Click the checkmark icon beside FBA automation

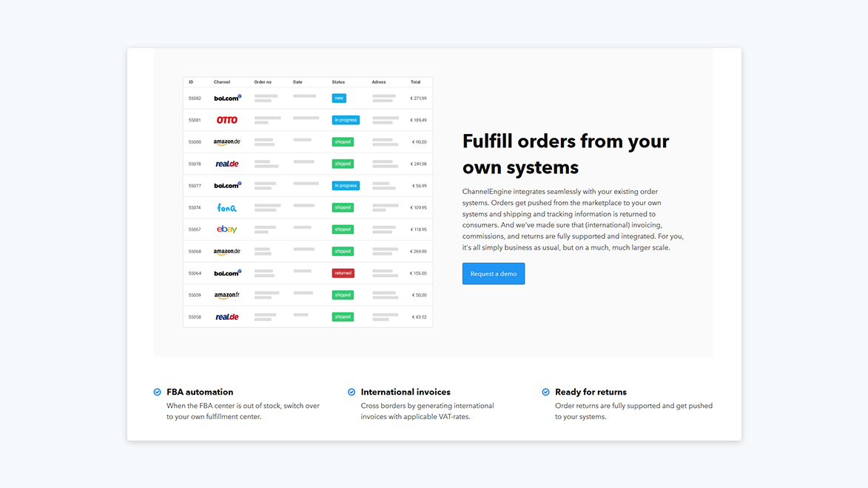pos(157,392)
